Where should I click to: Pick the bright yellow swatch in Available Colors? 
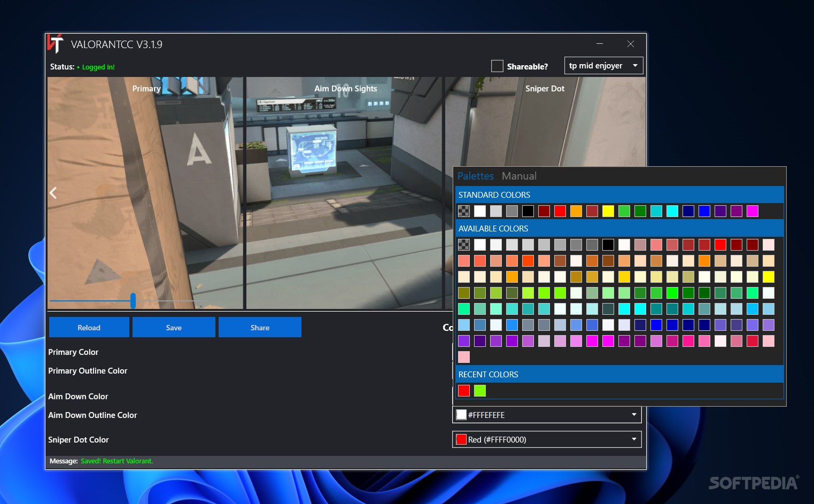(x=769, y=277)
